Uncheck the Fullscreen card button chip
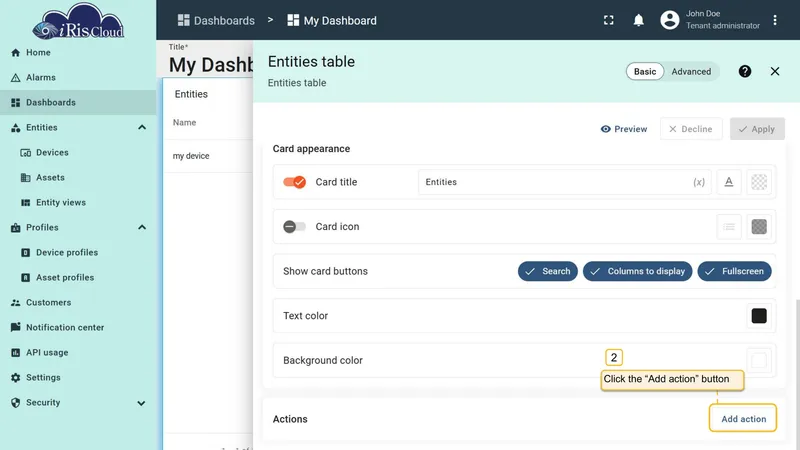The height and width of the screenshot is (450, 800). 734,271
